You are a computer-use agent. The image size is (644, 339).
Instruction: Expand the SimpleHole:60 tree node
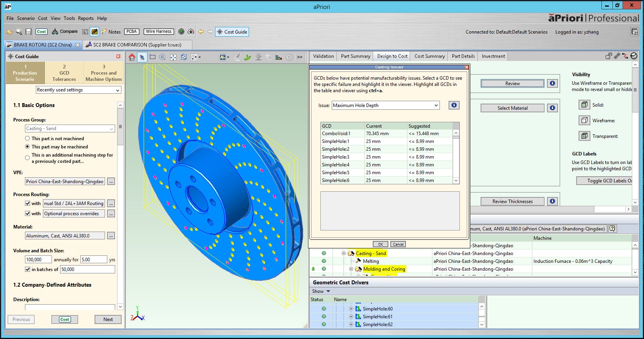[351, 309]
